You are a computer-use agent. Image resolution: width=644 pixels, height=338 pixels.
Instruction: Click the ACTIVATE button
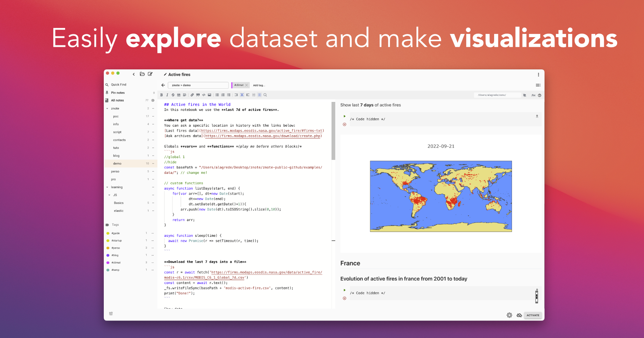[x=533, y=315]
